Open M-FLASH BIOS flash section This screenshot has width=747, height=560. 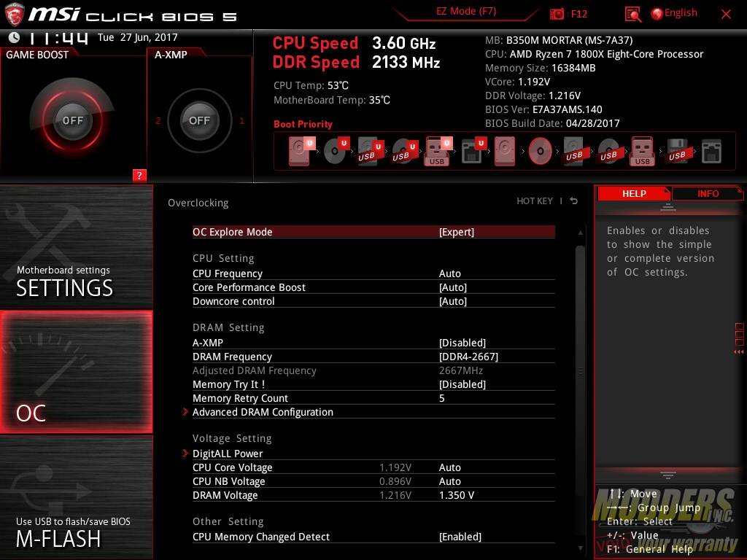tap(76, 497)
